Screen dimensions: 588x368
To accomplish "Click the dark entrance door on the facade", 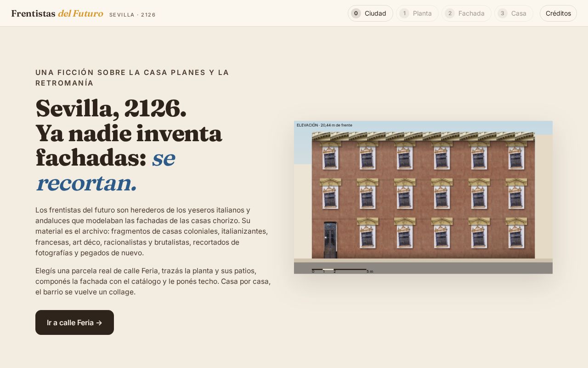I will click(330, 240).
